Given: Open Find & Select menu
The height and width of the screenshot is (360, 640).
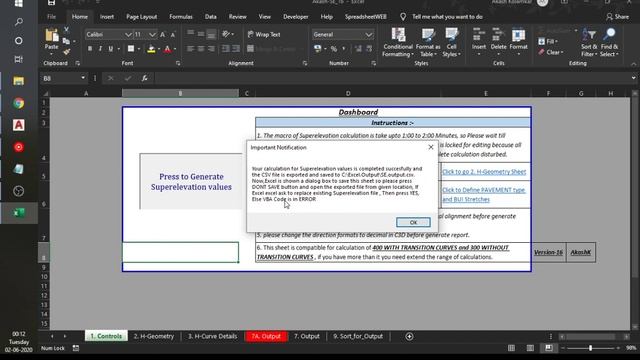Looking at the screenshot, I should tap(609, 42).
